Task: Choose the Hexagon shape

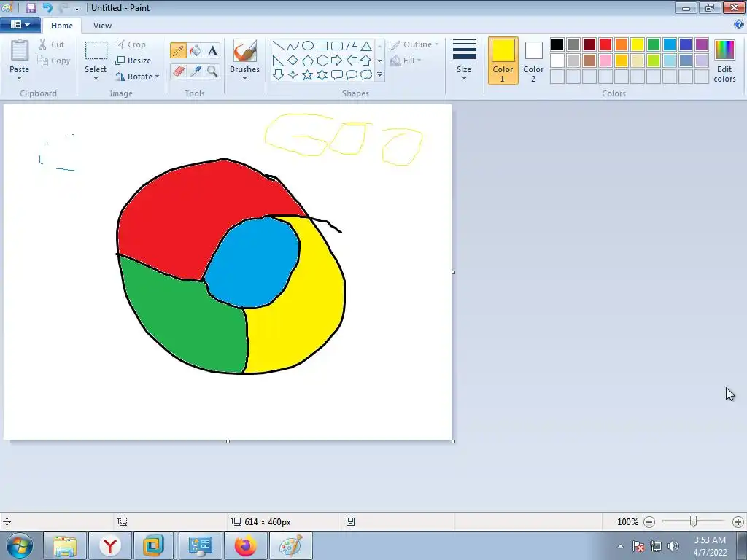Action: coord(322,61)
